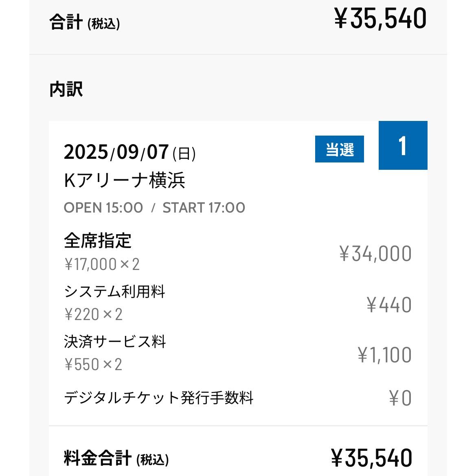Click the 料金合計 (税込) bottom total row
This screenshot has width=476, height=476.
tap(238, 458)
